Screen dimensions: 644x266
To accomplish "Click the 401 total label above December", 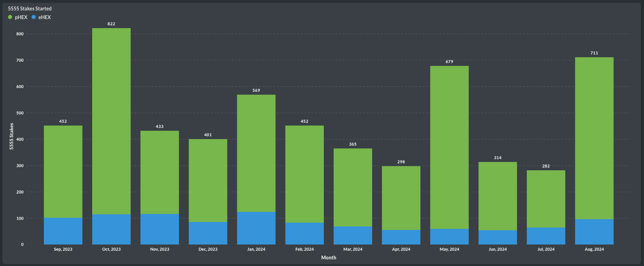I will (208, 135).
